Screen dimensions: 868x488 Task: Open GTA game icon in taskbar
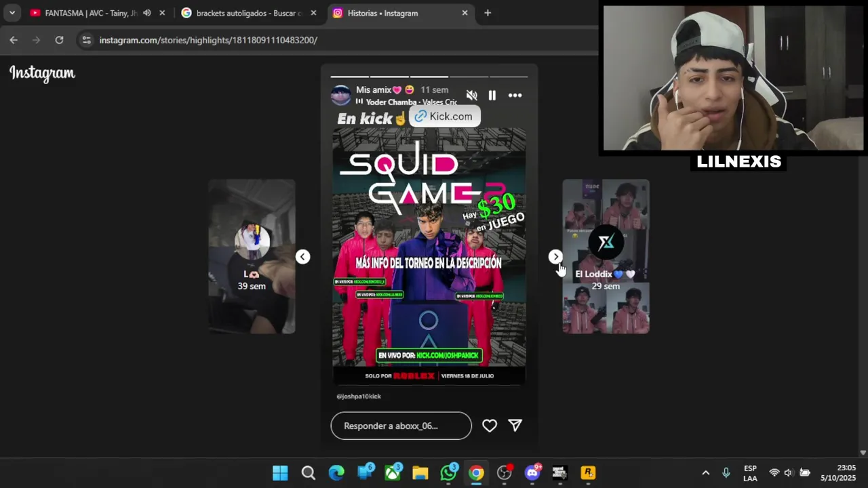click(x=560, y=473)
